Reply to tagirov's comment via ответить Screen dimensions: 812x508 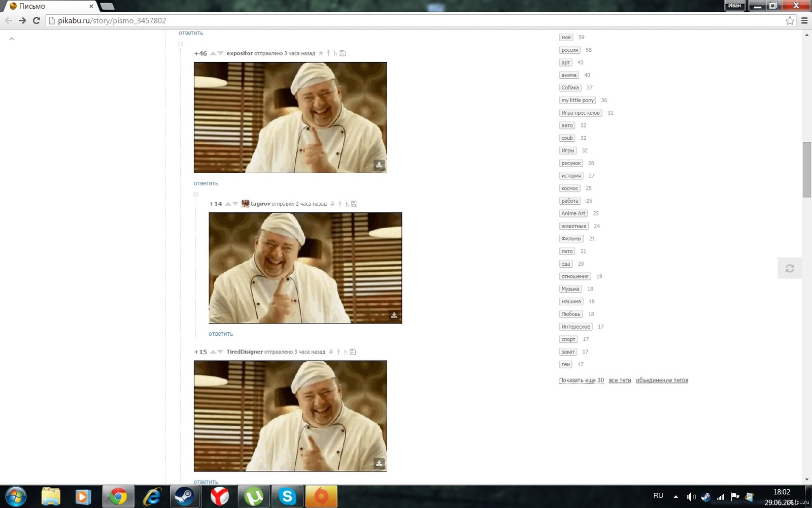(220, 334)
